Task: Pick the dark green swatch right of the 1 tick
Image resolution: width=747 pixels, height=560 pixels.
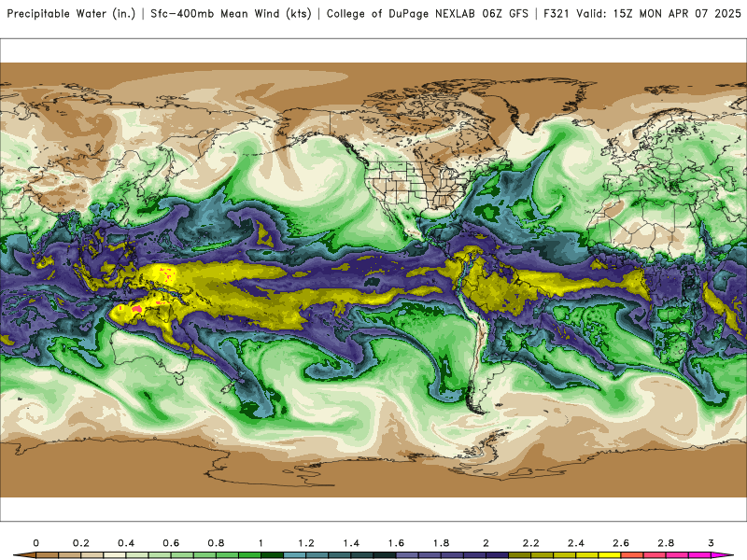Action: pos(272,555)
